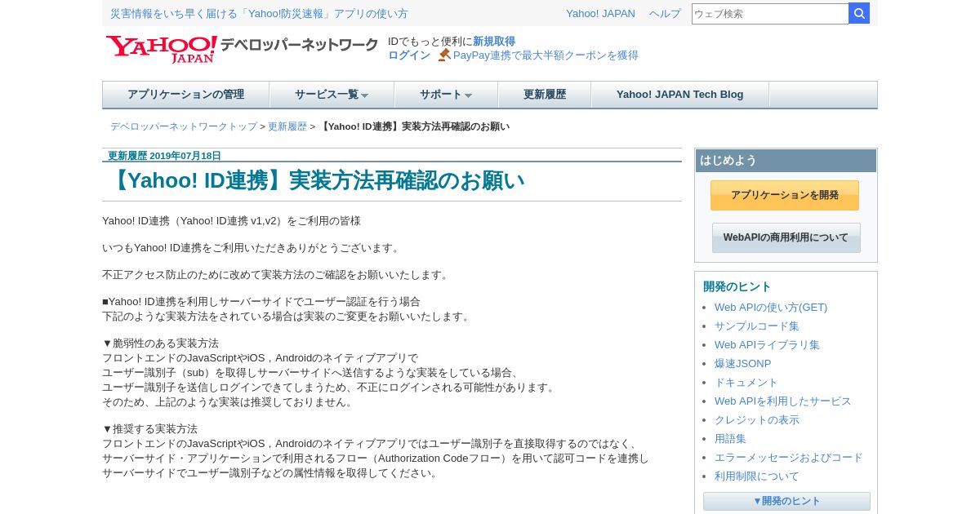Click the はじめよう sidebar header
The height and width of the screenshot is (514, 980).
pos(786,161)
